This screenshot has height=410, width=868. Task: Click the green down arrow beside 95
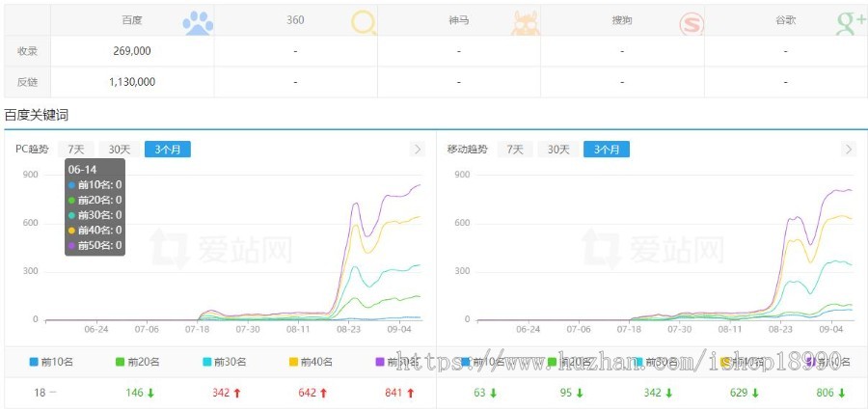(579, 393)
